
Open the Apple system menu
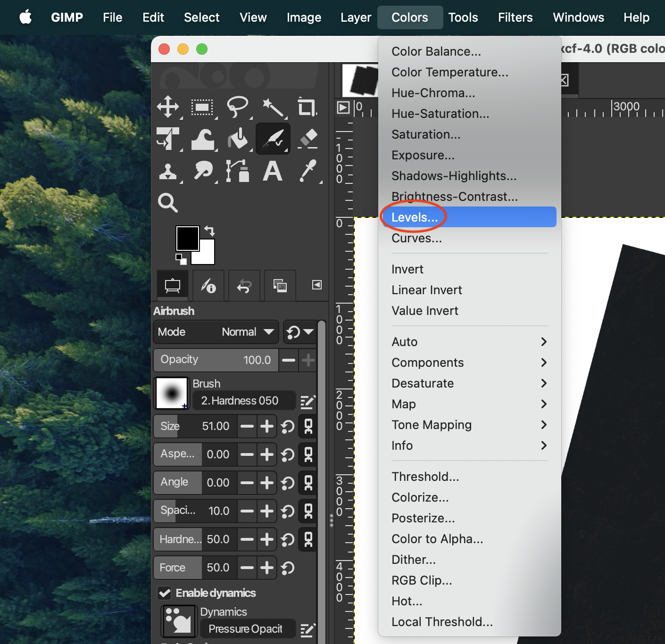25,17
